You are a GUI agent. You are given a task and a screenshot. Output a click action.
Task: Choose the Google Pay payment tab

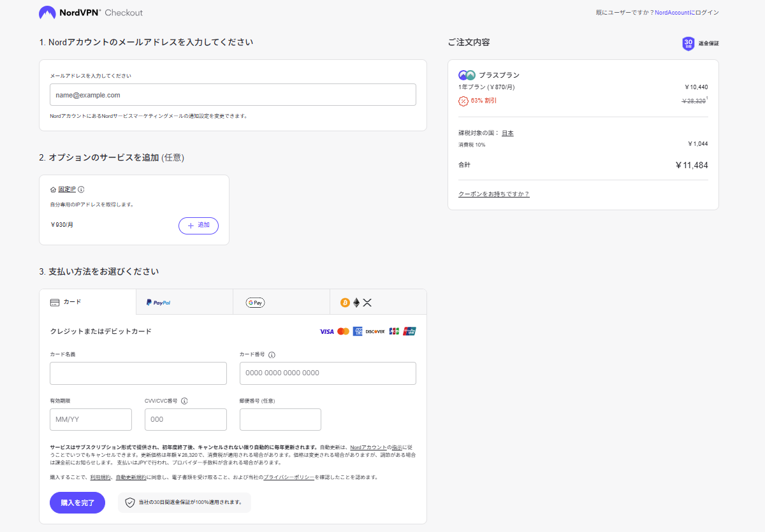(281, 303)
